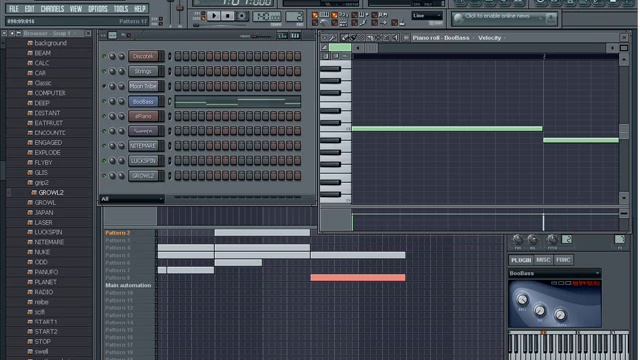The image size is (640, 360).
Task: Switch step sequencer to graph editor view
Action: (295, 36)
